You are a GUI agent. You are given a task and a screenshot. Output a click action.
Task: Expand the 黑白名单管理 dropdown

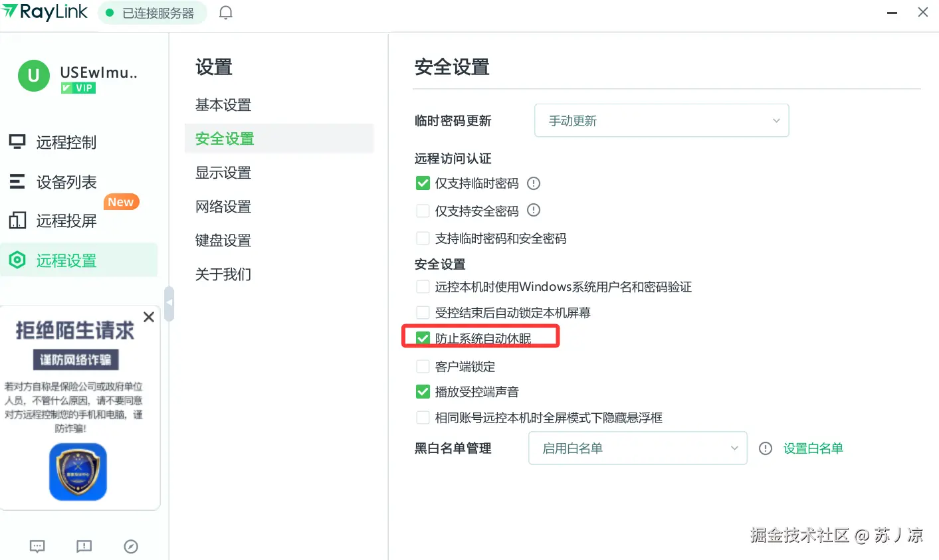point(637,448)
